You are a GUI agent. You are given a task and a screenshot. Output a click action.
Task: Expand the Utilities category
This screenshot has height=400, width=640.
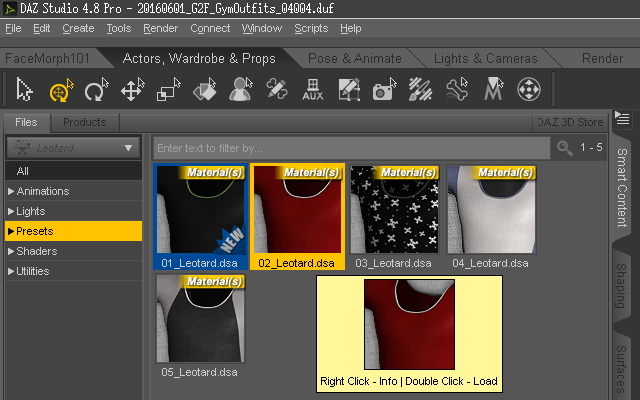pos(11,271)
